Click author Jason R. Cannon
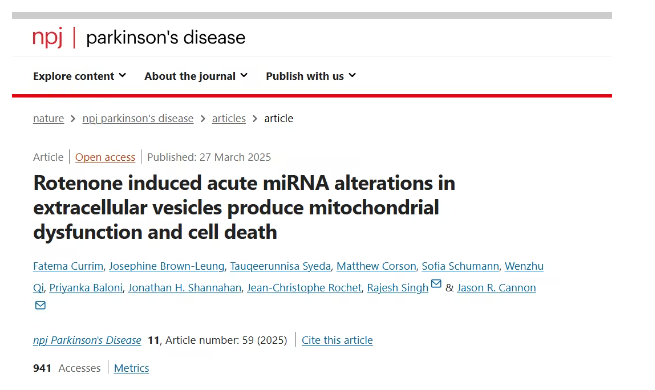 (x=496, y=288)
